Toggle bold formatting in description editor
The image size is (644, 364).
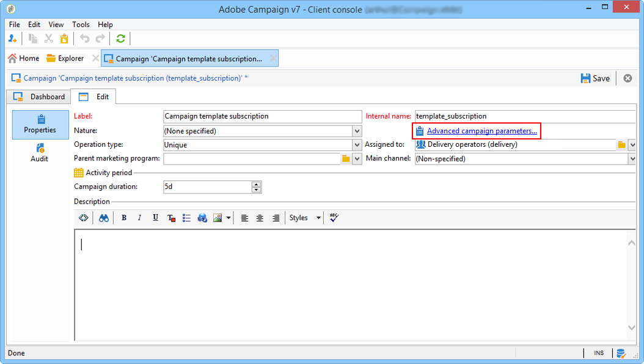click(123, 218)
